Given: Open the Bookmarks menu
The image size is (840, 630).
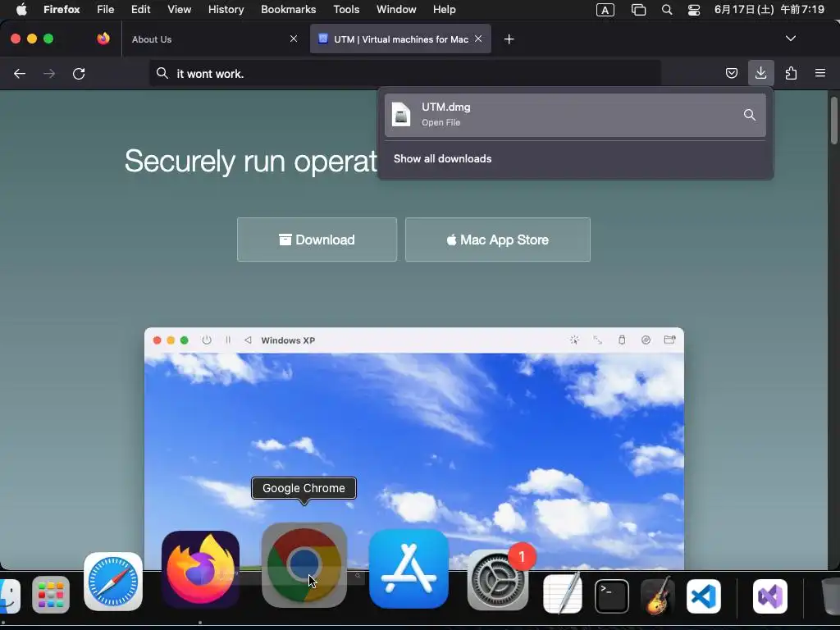Looking at the screenshot, I should 288,10.
